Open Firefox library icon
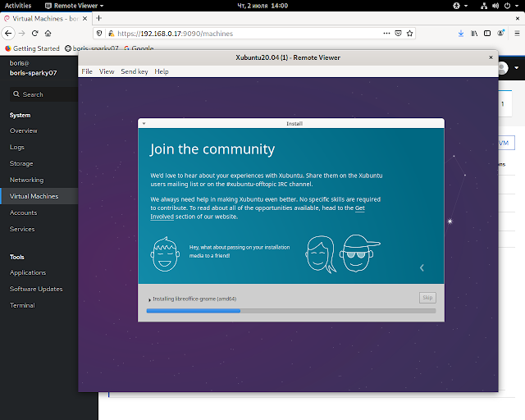 click(474, 33)
